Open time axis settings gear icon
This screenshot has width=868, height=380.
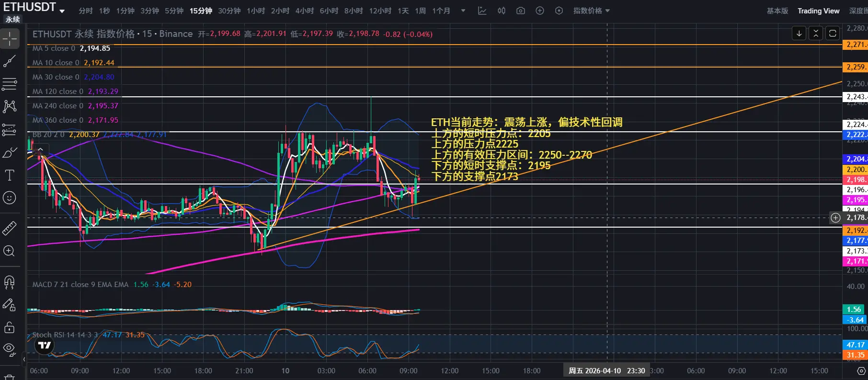861,371
